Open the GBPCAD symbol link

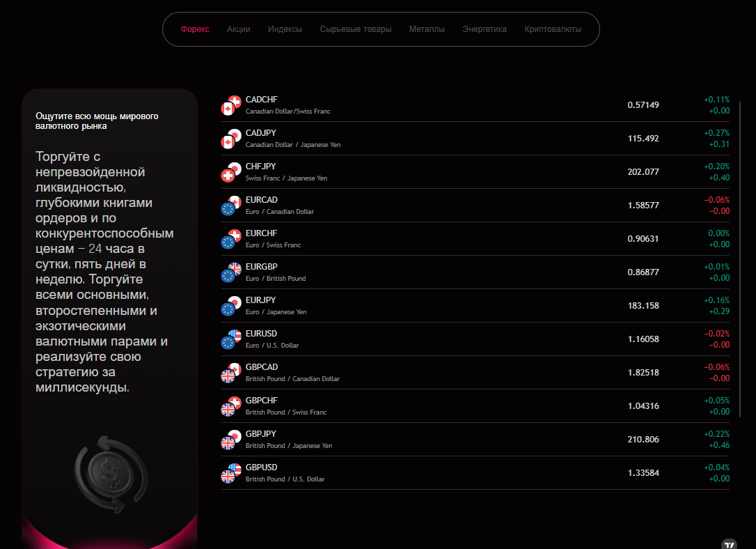pyautogui.click(x=261, y=367)
